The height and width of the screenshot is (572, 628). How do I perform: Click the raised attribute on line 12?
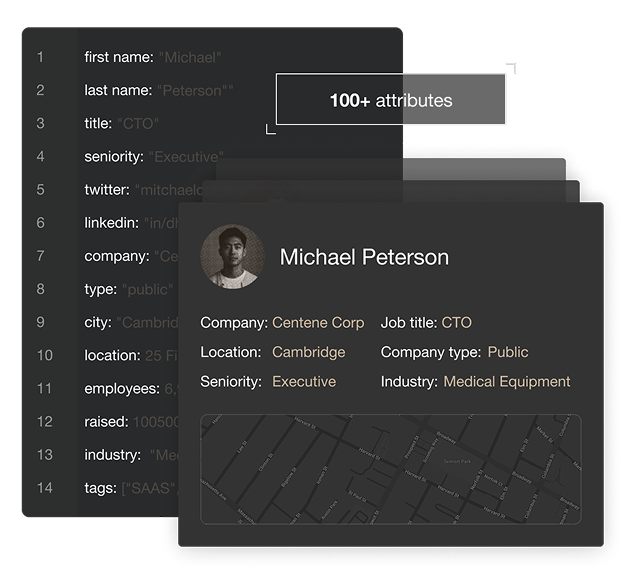(x=130, y=421)
